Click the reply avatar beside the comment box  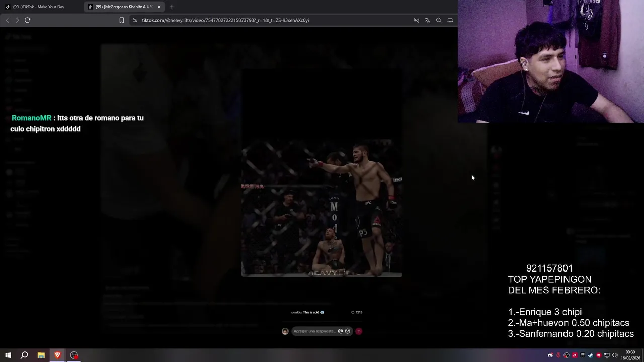(x=285, y=331)
